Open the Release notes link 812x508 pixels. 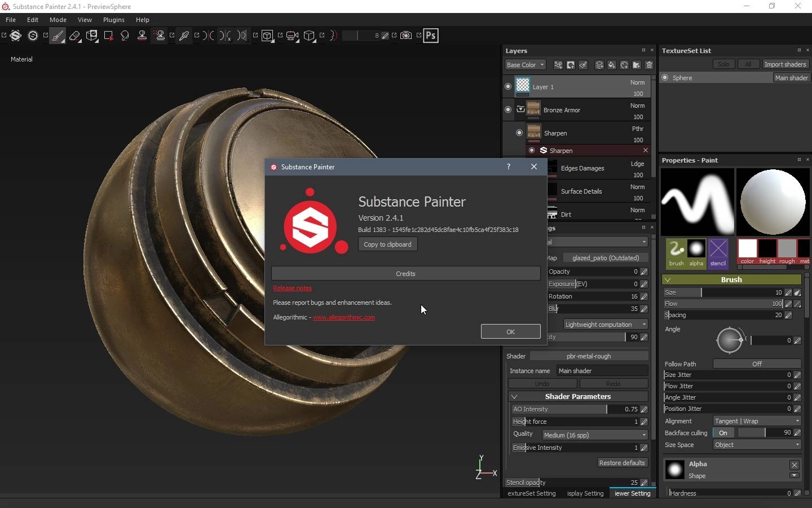coord(292,288)
